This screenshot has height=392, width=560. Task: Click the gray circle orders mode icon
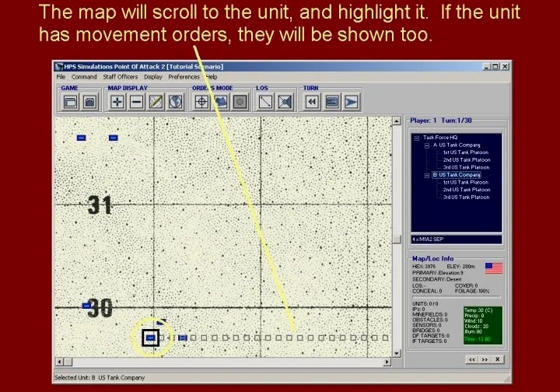[x=240, y=102]
